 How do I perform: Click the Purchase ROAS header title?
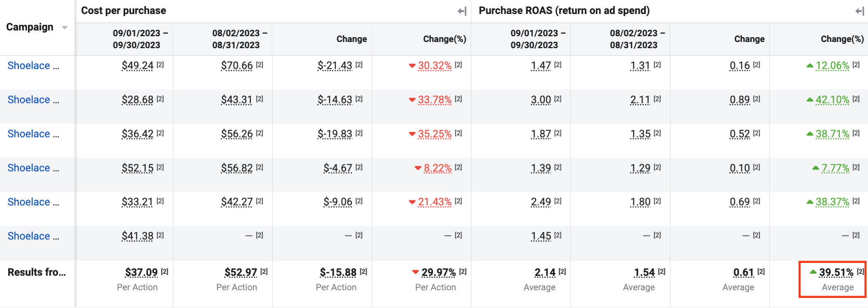pos(564,11)
